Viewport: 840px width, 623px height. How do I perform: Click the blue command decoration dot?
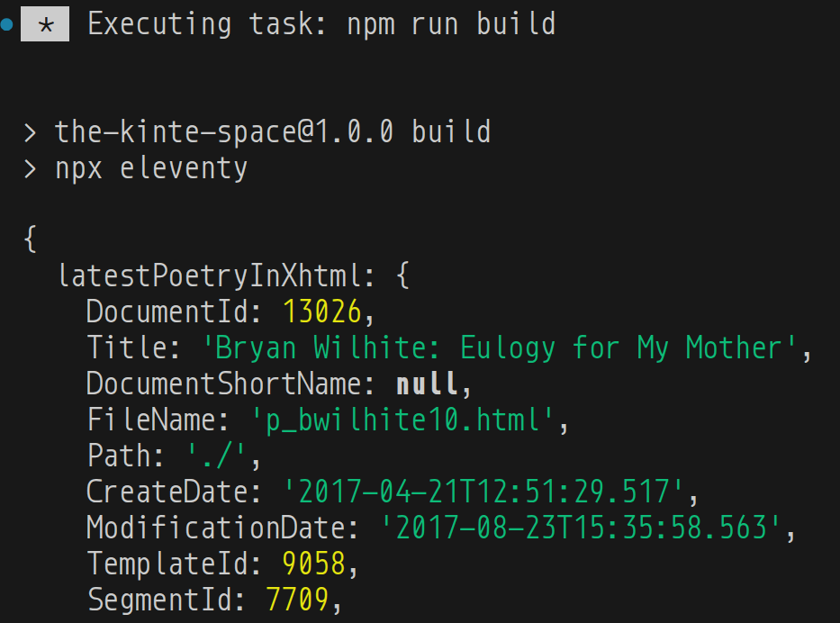click(6, 24)
